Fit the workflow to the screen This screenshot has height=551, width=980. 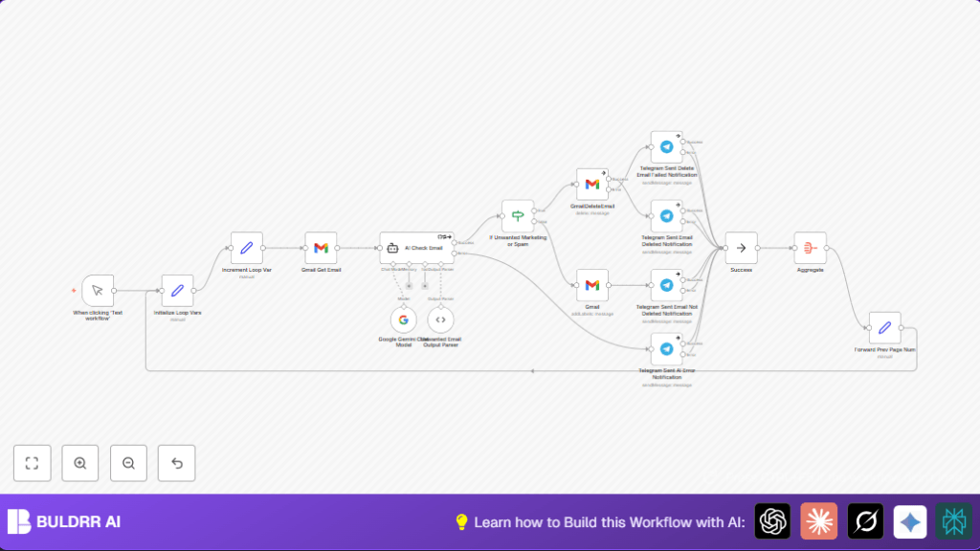pyautogui.click(x=33, y=463)
